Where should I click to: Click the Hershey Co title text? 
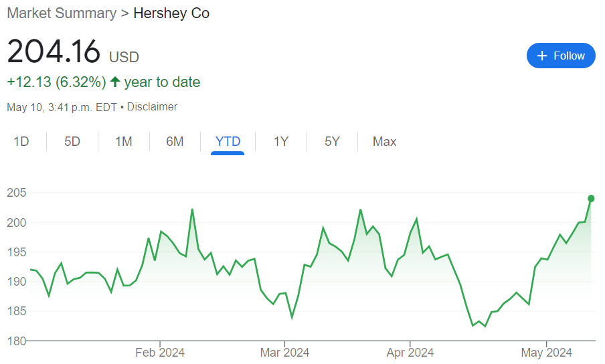(171, 13)
